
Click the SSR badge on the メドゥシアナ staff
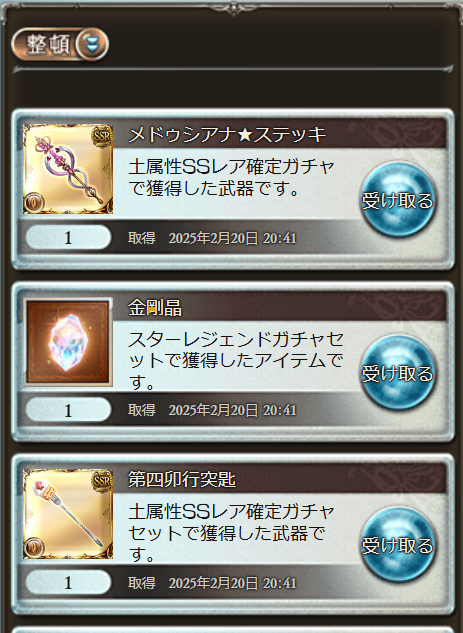(101, 136)
